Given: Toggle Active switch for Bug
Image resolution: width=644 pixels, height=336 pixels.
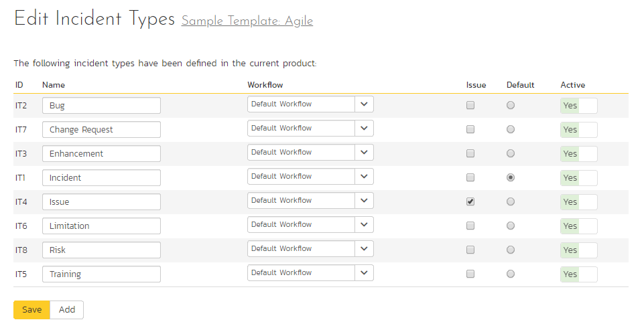Looking at the screenshot, I should click(579, 106).
